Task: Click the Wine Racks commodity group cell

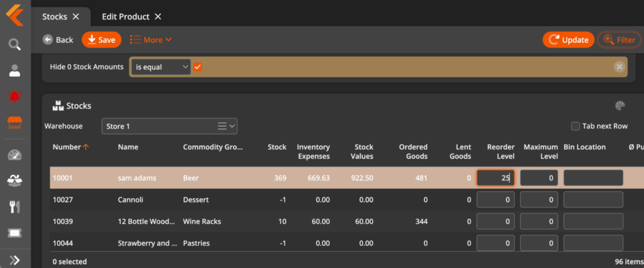Action: tap(202, 221)
